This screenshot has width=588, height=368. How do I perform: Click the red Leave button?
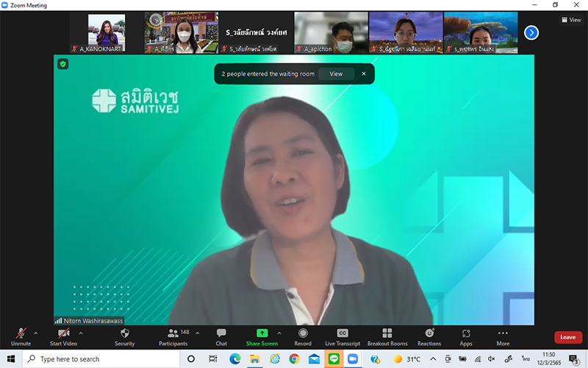click(x=567, y=337)
